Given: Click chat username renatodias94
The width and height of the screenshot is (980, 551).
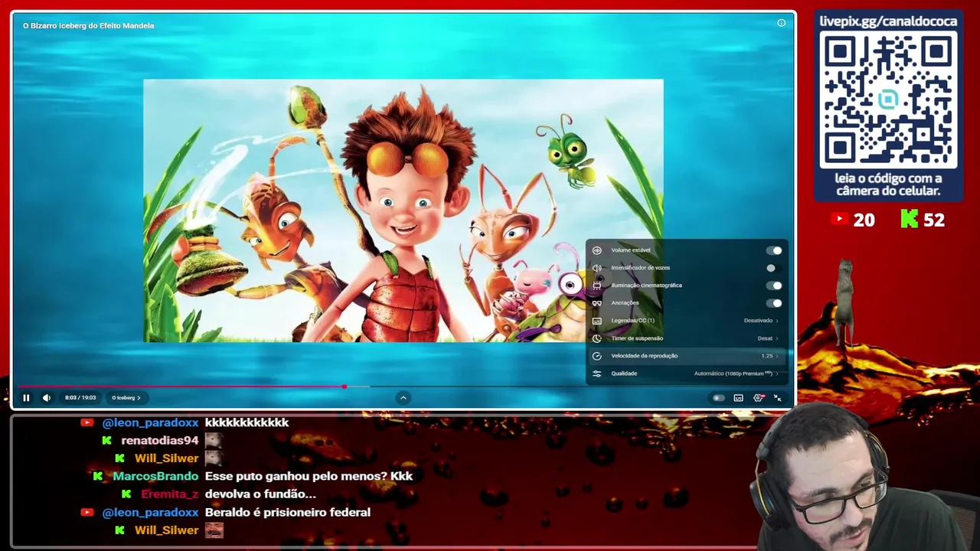Looking at the screenshot, I should tap(160, 440).
